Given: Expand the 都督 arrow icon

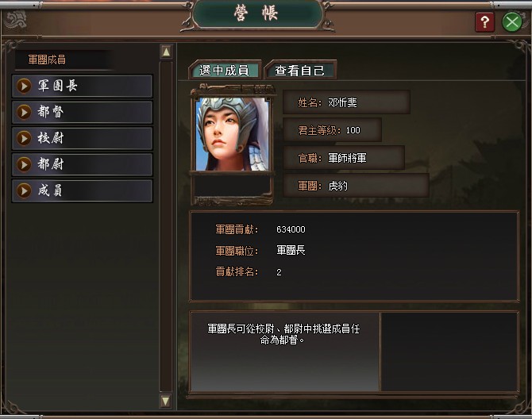Looking at the screenshot, I should (24, 112).
